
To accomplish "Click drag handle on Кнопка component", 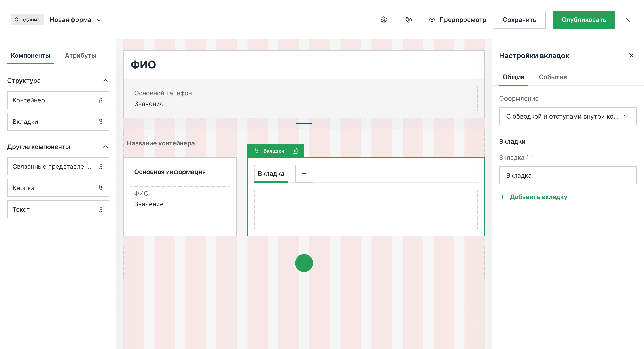I will pyautogui.click(x=100, y=188).
